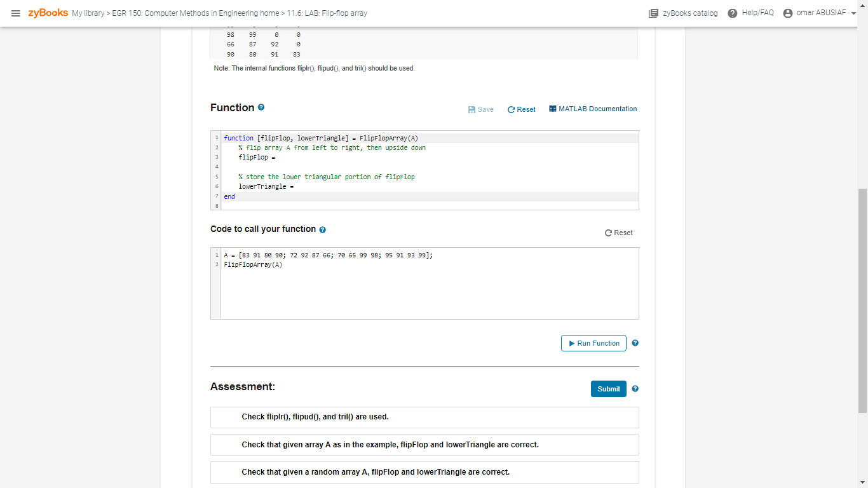868x488 pixels.
Task: Click the help icon next to Function heading
Action: [x=261, y=107]
